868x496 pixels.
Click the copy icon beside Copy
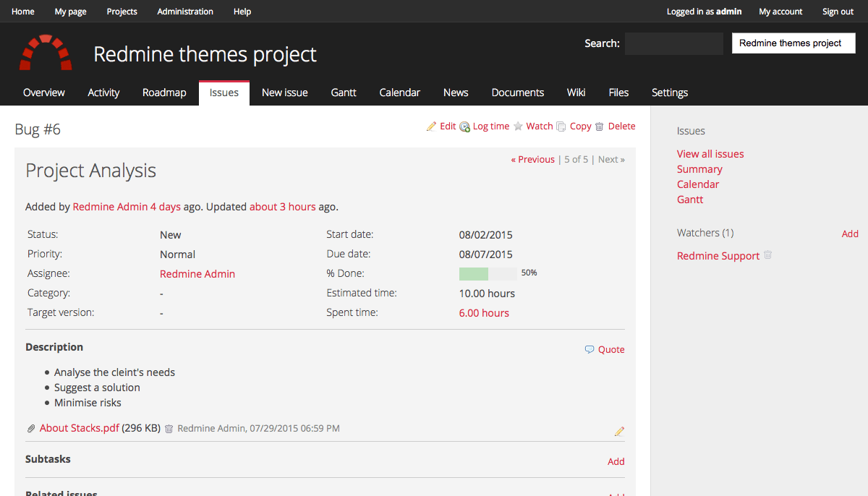[x=561, y=127]
